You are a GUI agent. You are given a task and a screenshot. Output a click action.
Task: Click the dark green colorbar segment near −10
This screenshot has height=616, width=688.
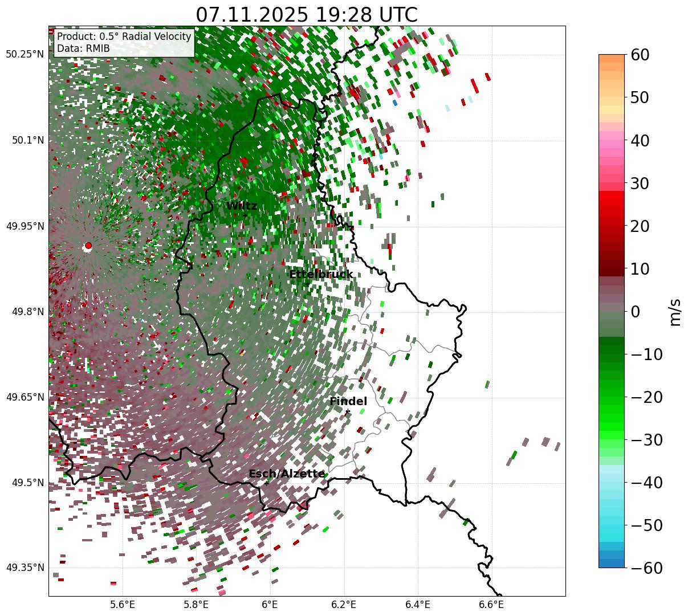(x=612, y=349)
